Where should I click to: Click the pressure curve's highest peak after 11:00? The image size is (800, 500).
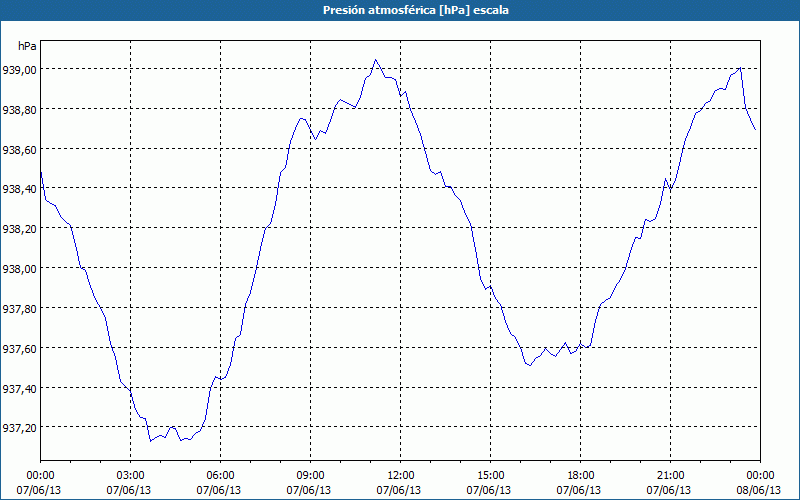[x=376, y=60]
